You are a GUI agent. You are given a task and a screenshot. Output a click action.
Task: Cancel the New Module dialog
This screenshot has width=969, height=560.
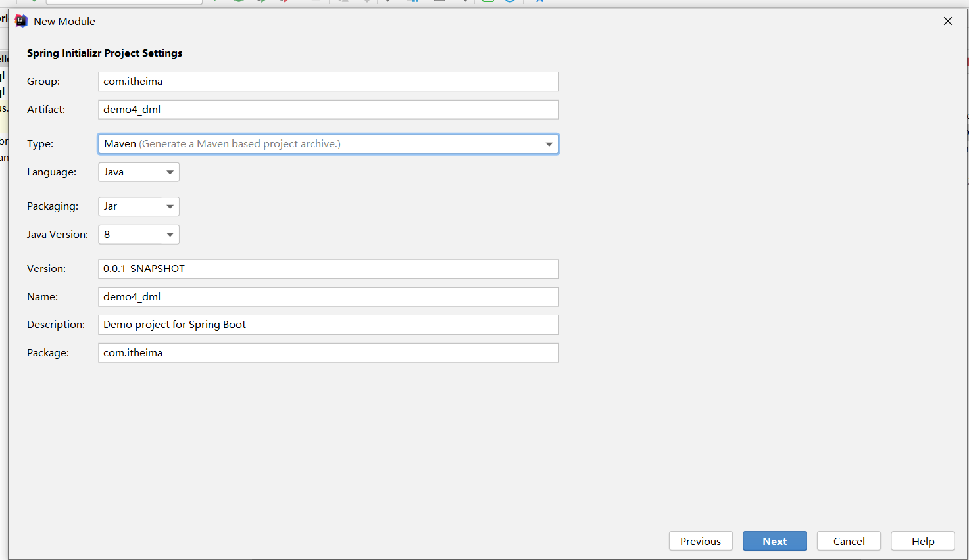849,541
